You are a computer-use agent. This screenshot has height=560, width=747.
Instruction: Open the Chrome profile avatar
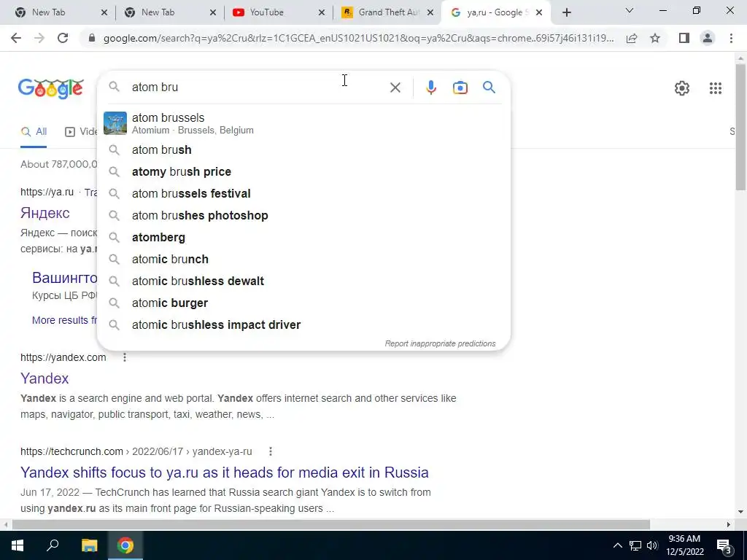click(708, 38)
